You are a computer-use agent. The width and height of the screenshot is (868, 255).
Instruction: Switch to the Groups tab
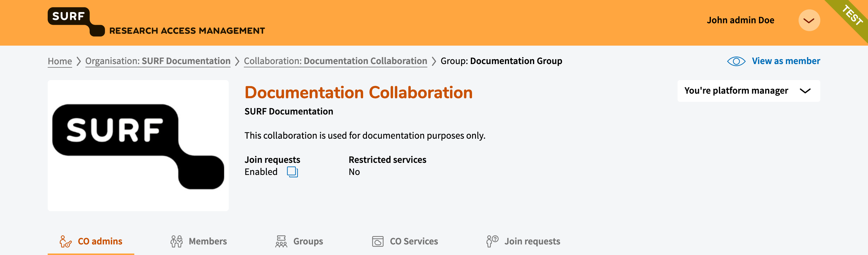(x=299, y=241)
